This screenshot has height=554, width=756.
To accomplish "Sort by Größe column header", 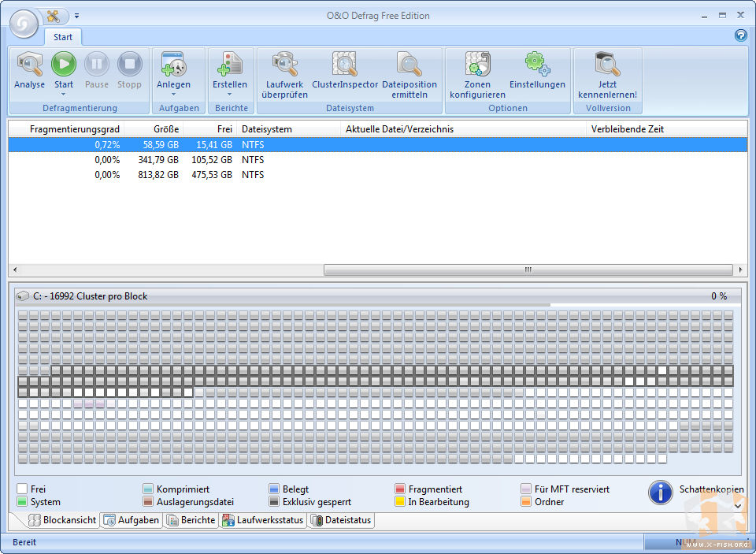I will click(154, 129).
